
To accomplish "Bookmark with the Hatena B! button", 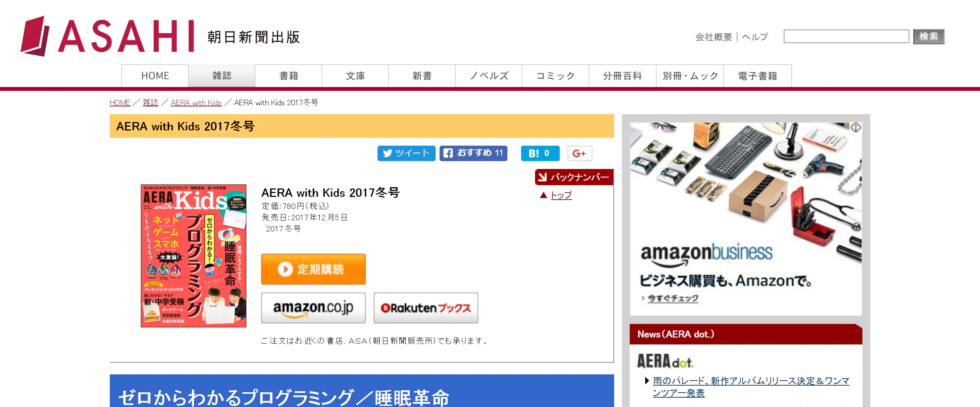I will click(x=540, y=153).
